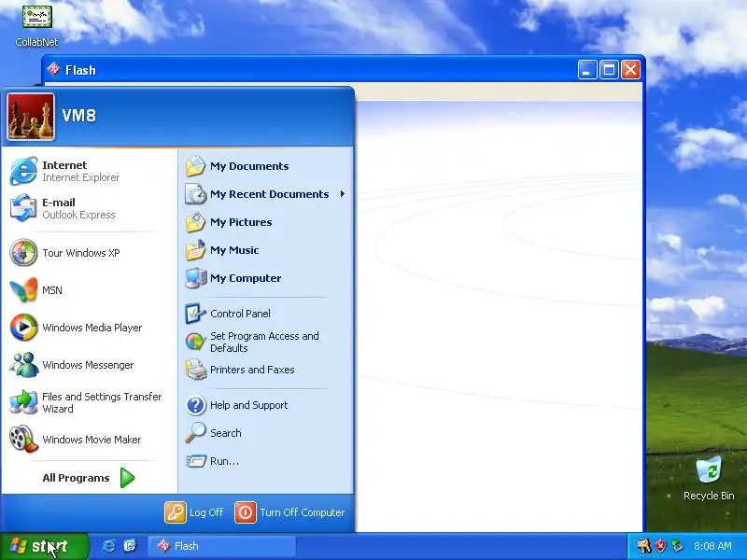The width and height of the screenshot is (747, 560).
Task: Open Internet Explorer from Start menu
Action: [24, 171]
